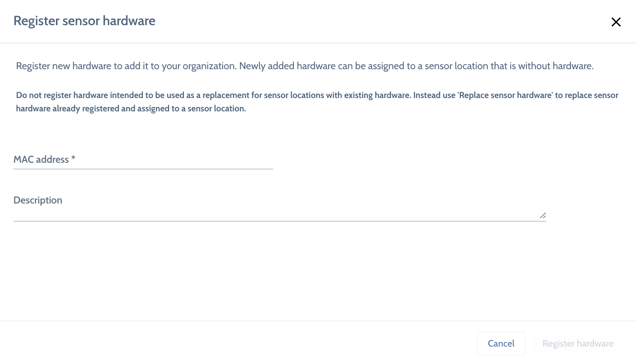Viewport: 636px width, 364px height.
Task: Click the word 'organization' in the intro text
Action: click(x=209, y=66)
